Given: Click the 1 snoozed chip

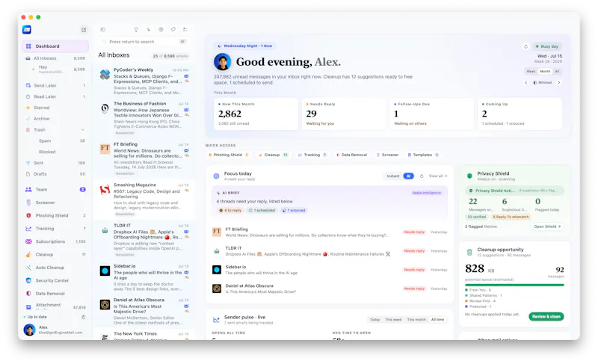Looking at the screenshot, I should (x=294, y=210).
